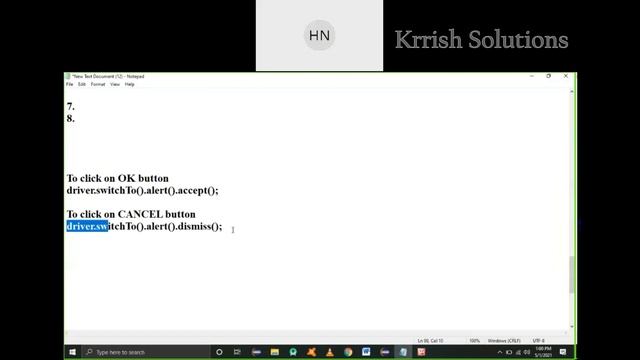Click the text 'To click on CANCEL button'
Screen dimensions: 640x360
tap(131, 214)
